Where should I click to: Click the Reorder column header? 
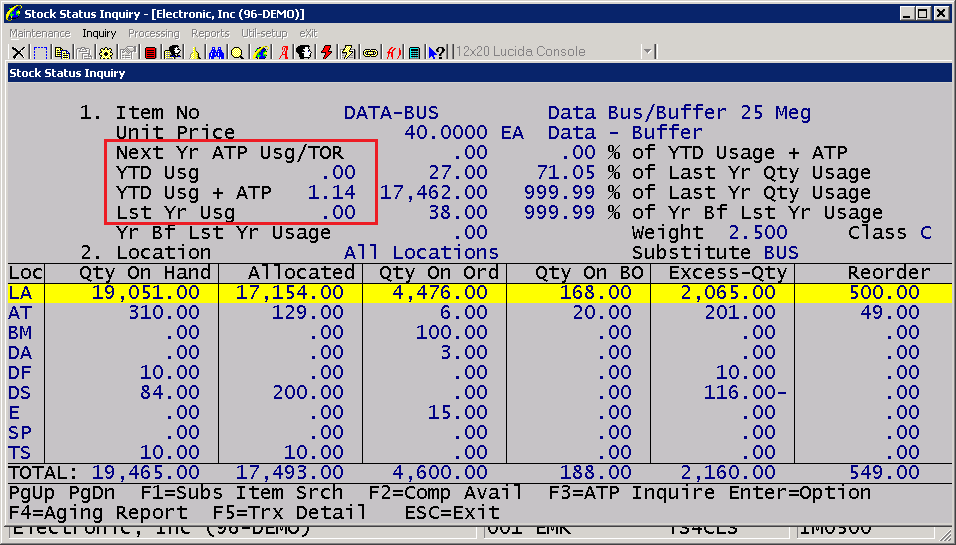tap(889, 272)
